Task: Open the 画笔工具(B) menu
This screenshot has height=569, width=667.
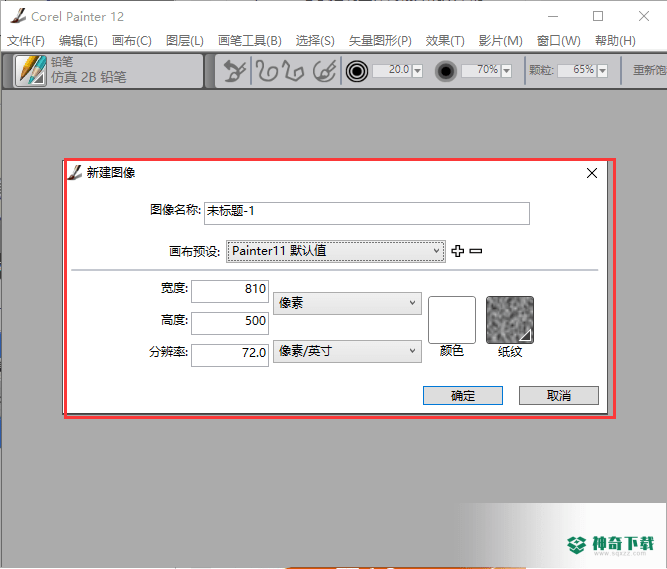Action: tap(250, 41)
